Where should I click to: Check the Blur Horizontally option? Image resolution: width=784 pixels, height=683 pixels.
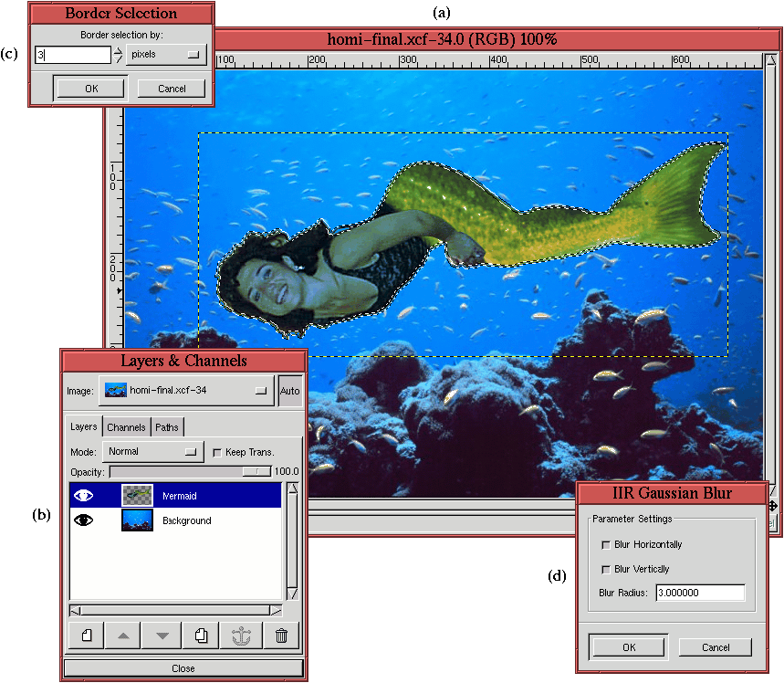point(605,545)
